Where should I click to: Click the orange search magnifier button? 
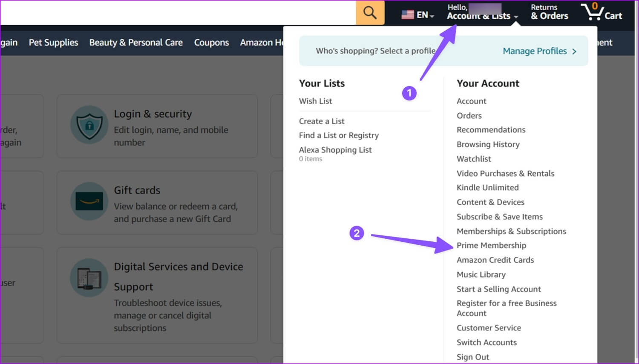pyautogui.click(x=370, y=12)
